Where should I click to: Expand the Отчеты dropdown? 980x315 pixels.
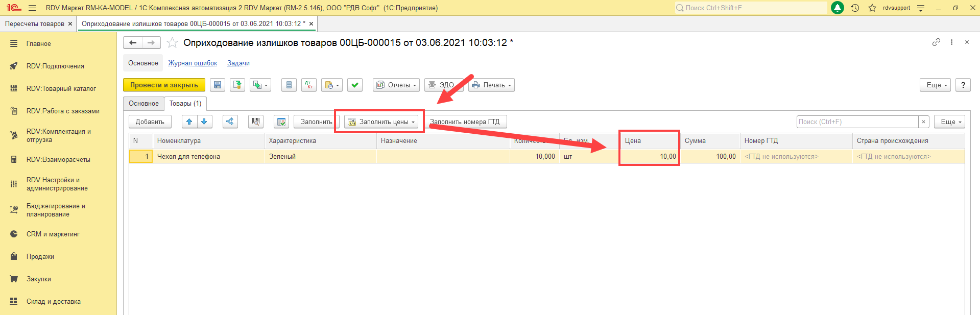click(x=396, y=85)
